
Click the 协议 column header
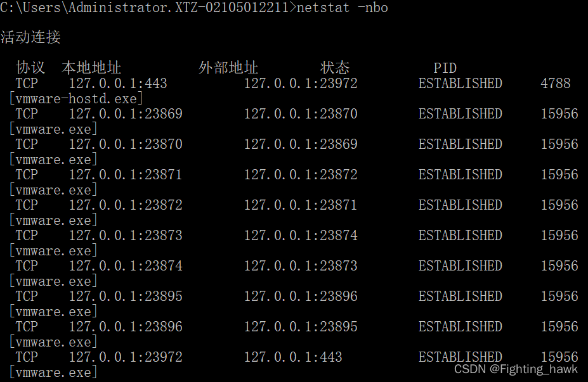[x=30, y=68]
